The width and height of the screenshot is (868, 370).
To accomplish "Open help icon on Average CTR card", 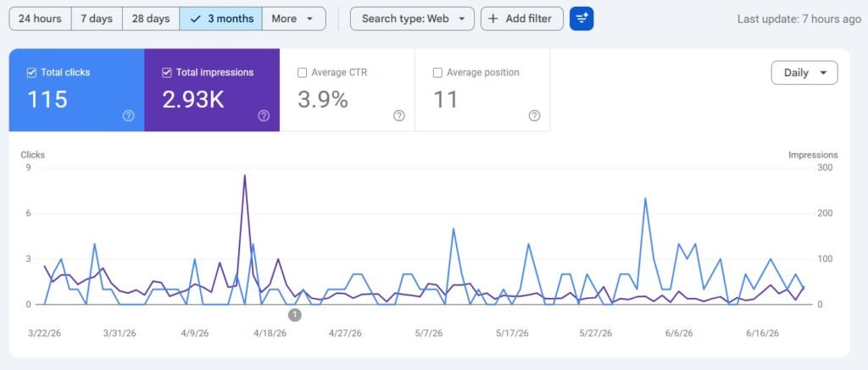I will click(x=399, y=116).
